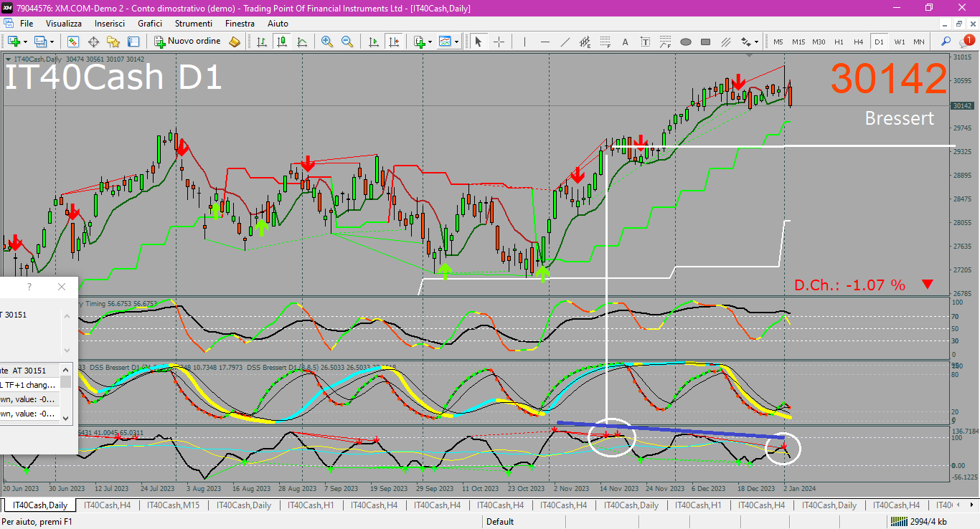Switch timeframe to M15
Image resolution: width=980 pixels, height=529 pixels.
coord(798,42)
